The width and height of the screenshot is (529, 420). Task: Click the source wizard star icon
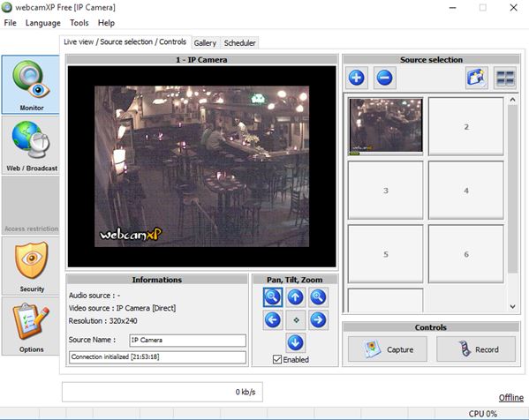point(476,78)
